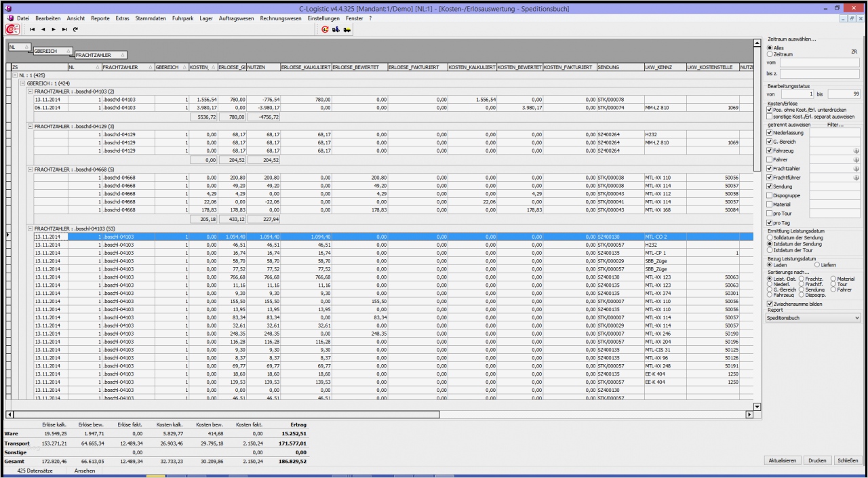The height and width of the screenshot is (478, 868).
Task: Click the 'vom' date input field
Action: 819,62
